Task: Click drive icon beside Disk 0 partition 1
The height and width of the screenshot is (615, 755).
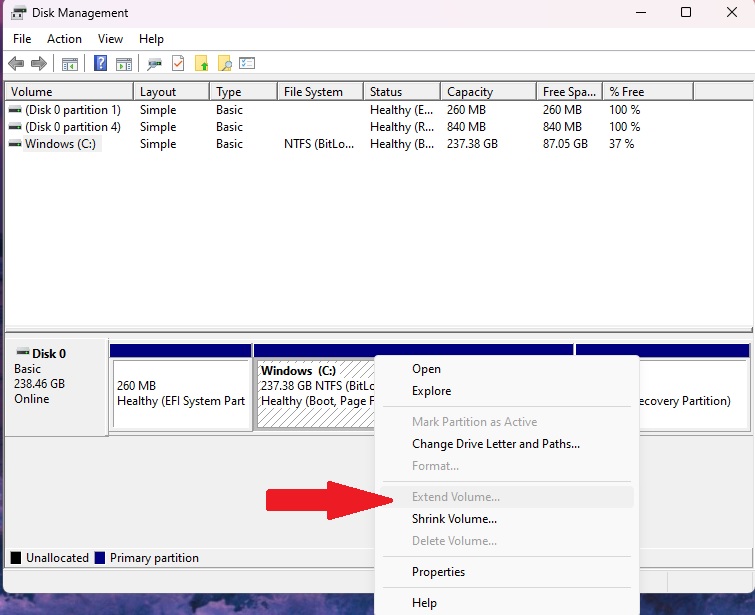Action: click(x=15, y=110)
